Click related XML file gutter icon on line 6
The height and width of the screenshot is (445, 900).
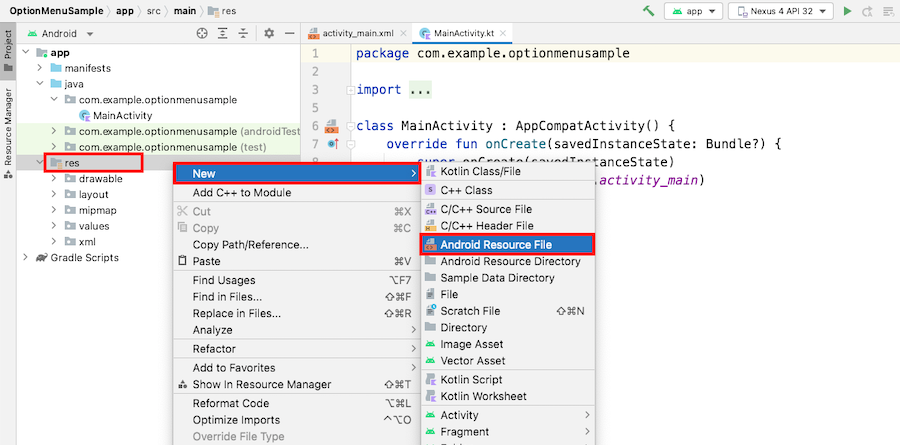pyautogui.click(x=331, y=126)
